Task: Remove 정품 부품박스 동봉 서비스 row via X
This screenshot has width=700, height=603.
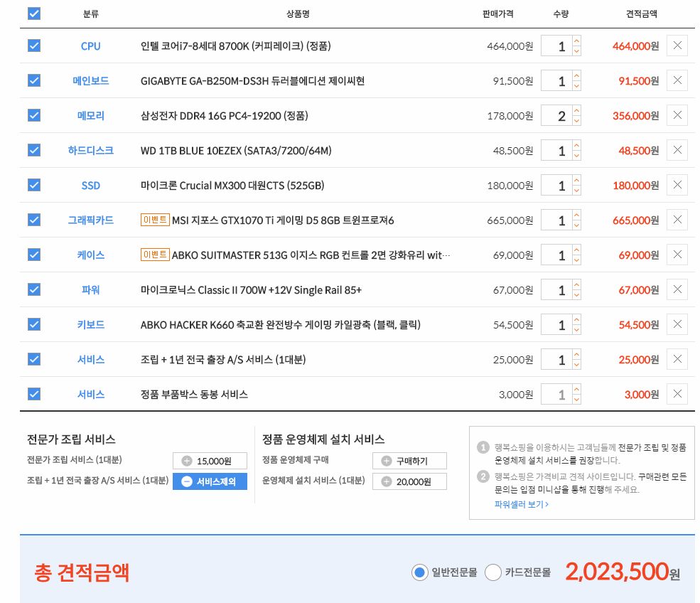Action: 677,394
